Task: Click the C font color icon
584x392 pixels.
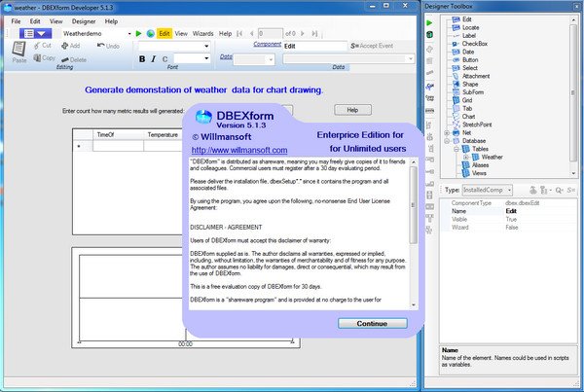Action: click(164, 58)
